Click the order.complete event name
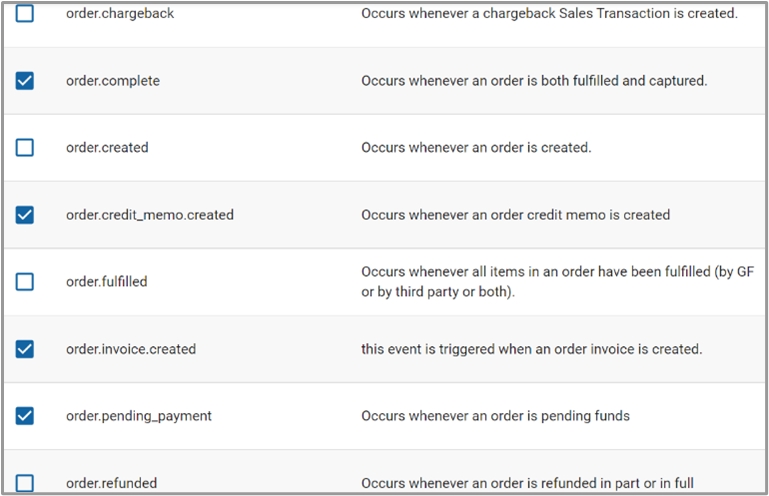The height and width of the screenshot is (496, 769). (x=113, y=81)
